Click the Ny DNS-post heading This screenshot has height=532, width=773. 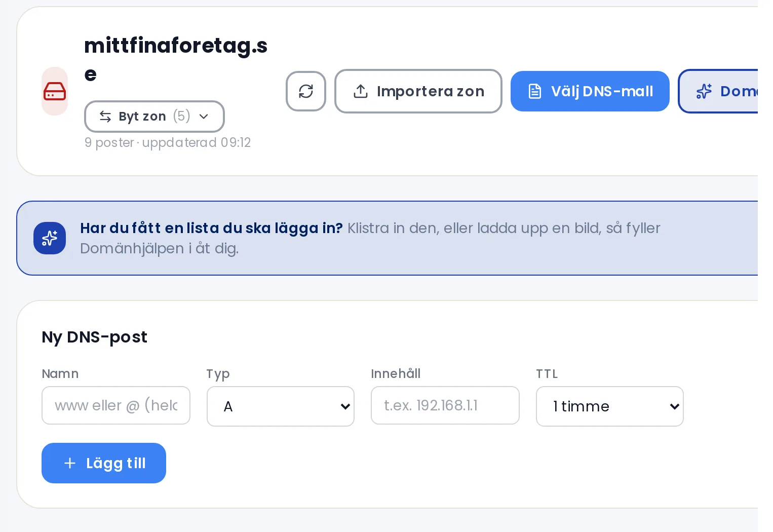point(95,337)
